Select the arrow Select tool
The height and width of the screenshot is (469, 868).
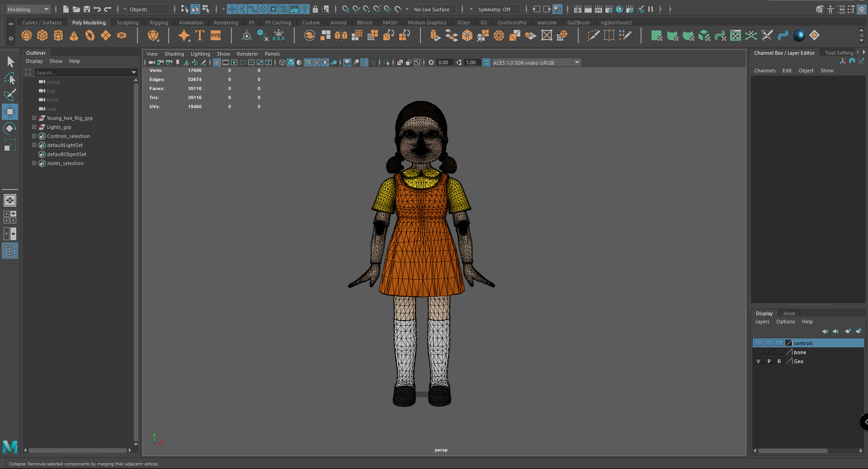[10, 62]
